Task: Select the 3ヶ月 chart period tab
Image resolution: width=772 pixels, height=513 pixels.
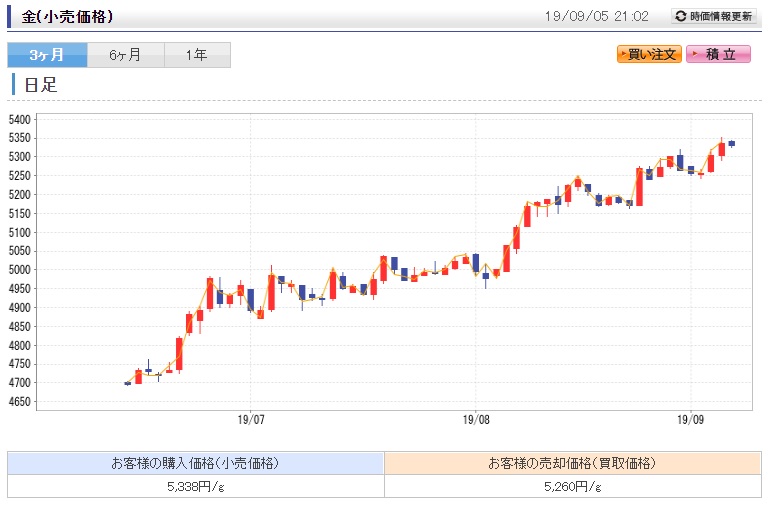Action: pyautogui.click(x=47, y=55)
